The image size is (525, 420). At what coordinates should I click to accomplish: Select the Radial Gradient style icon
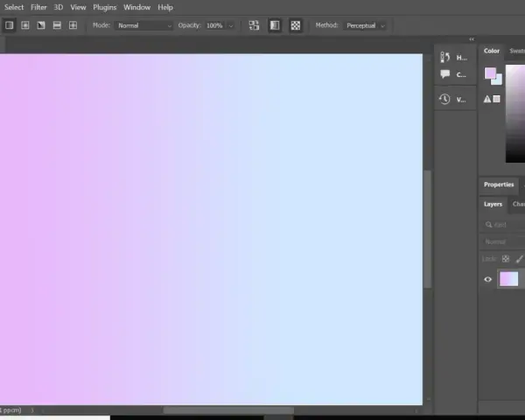pos(25,25)
